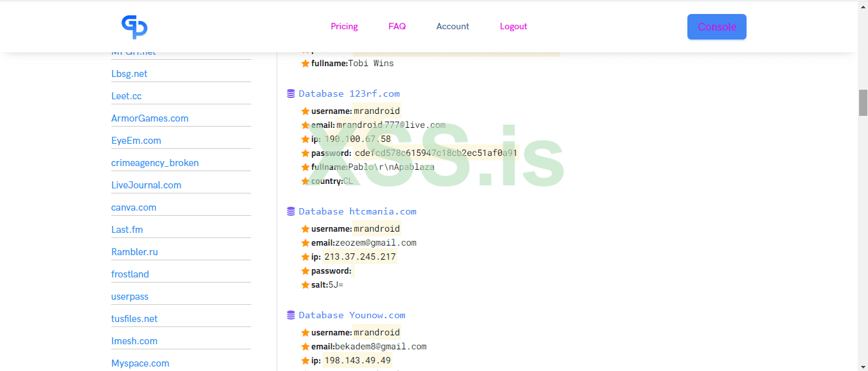The image size is (868, 371).
Task: Click star beside email bekadem8@gmail.com
Action: 305,347
